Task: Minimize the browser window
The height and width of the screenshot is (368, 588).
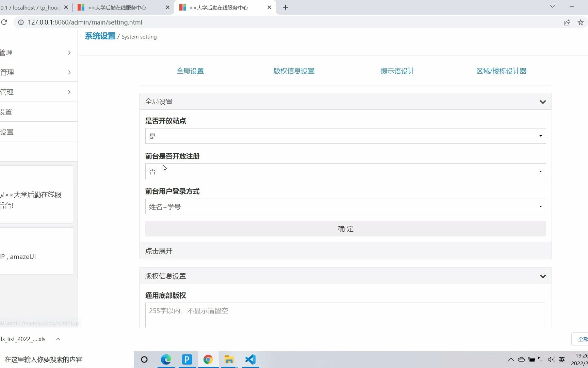Action: click(x=572, y=6)
